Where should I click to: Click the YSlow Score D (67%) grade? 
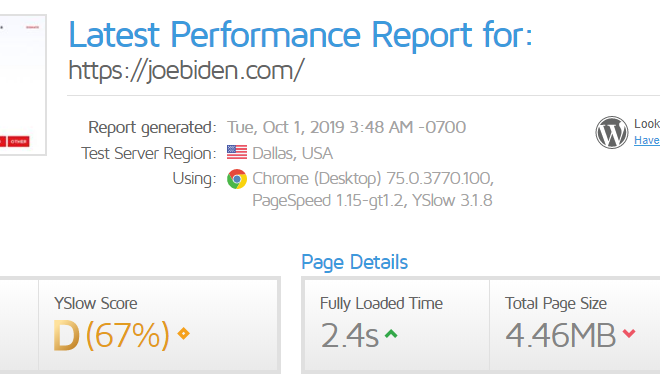(x=112, y=335)
